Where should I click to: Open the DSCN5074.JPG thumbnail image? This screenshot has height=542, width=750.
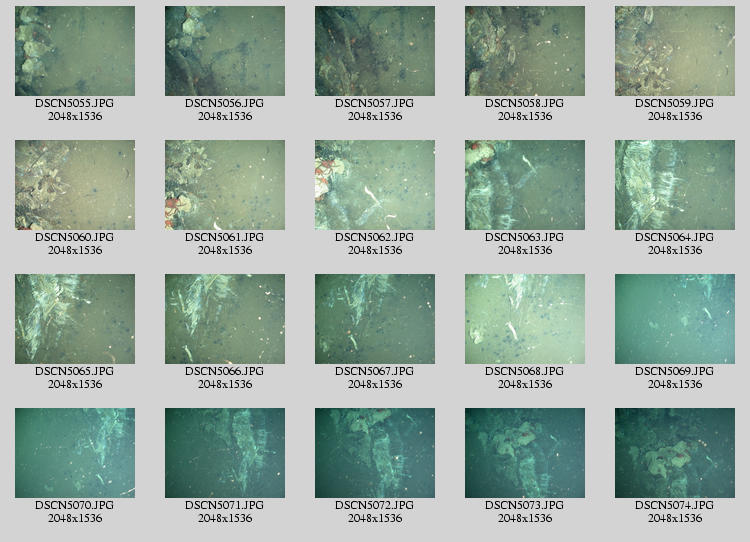(x=675, y=453)
